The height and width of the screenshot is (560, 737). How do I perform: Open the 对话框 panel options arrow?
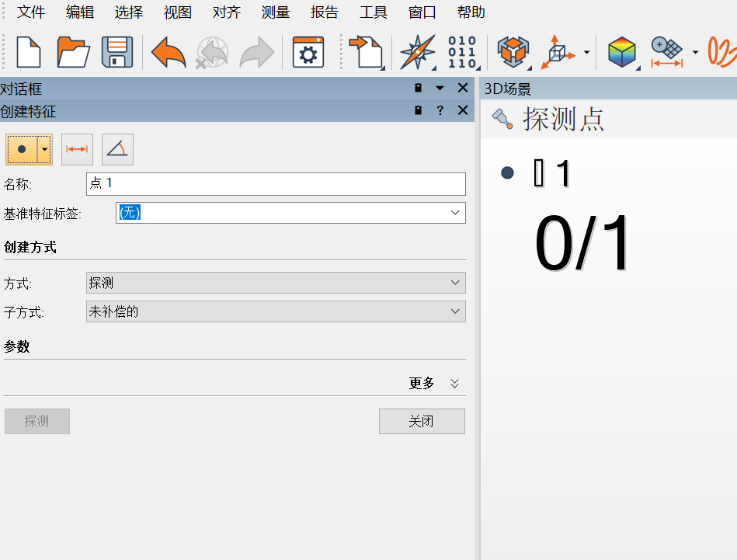440,88
